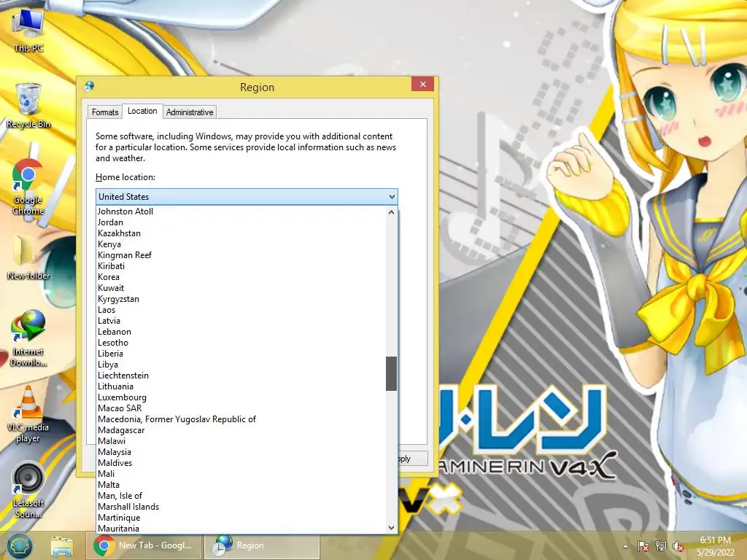Pick Lesotho as home location
The width and height of the screenshot is (747, 560).
pyautogui.click(x=241, y=343)
